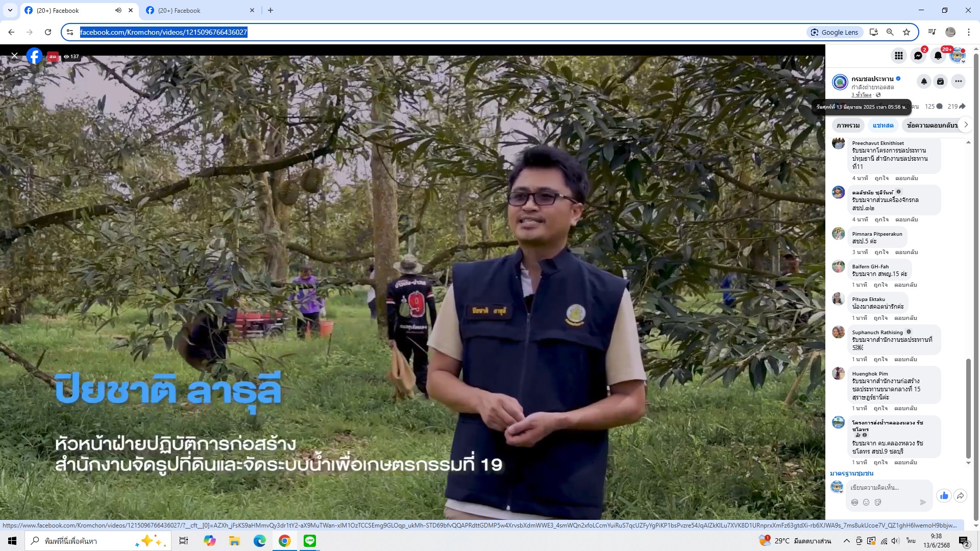Open the Windows Start menu
Screen dimensions: 980x551
(x=12, y=541)
